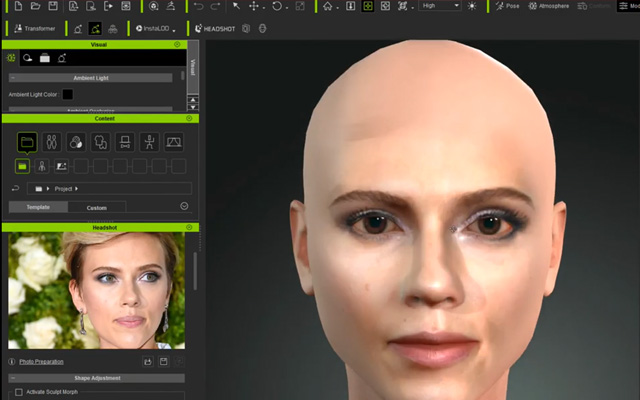640x400 pixels.
Task: Click the Visual panel scroll up arrow
Action: (193, 100)
